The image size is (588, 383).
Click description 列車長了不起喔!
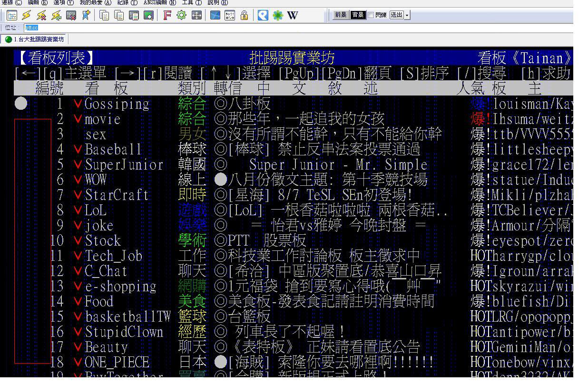pos(289,332)
